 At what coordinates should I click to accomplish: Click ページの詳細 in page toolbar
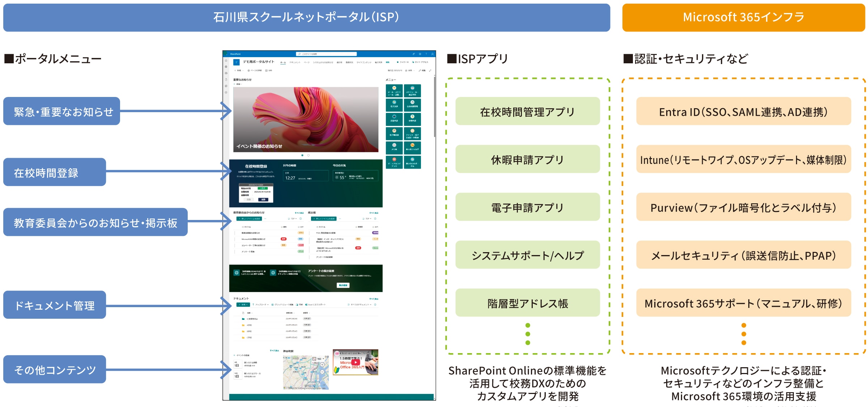255,71
